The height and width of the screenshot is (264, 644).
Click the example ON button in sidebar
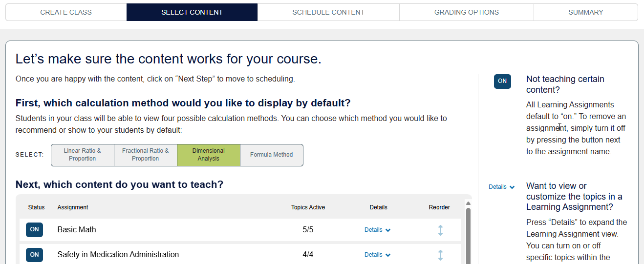[x=502, y=81]
